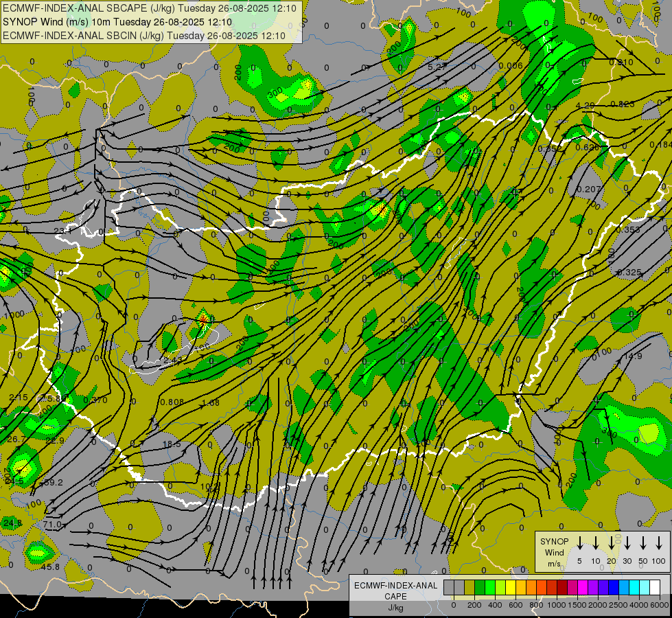Click the 600 tick label on CAPE scale
This screenshot has height=618, width=672.
click(515, 605)
